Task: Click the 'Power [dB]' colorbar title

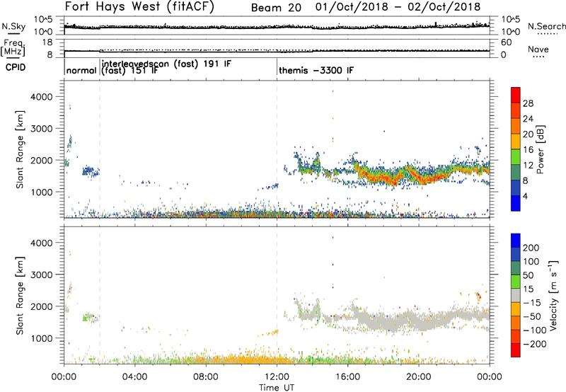Action: (x=541, y=149)
